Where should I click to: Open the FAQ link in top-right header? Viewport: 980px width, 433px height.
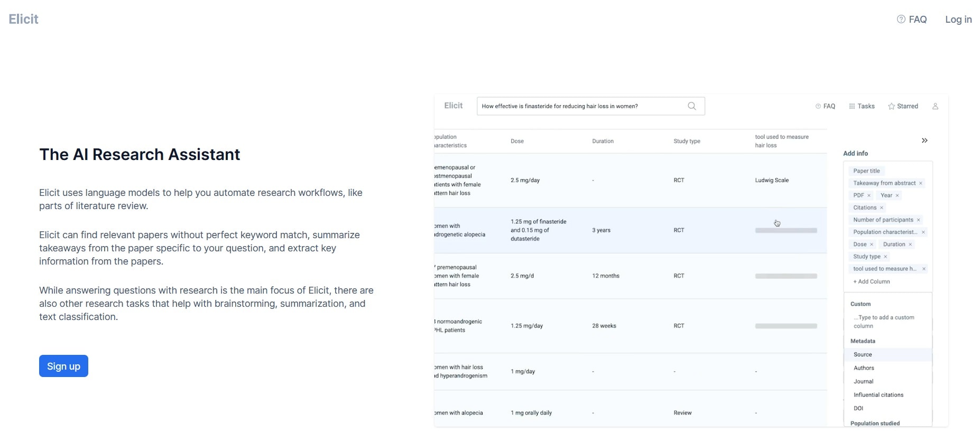[x=912, y=20]
